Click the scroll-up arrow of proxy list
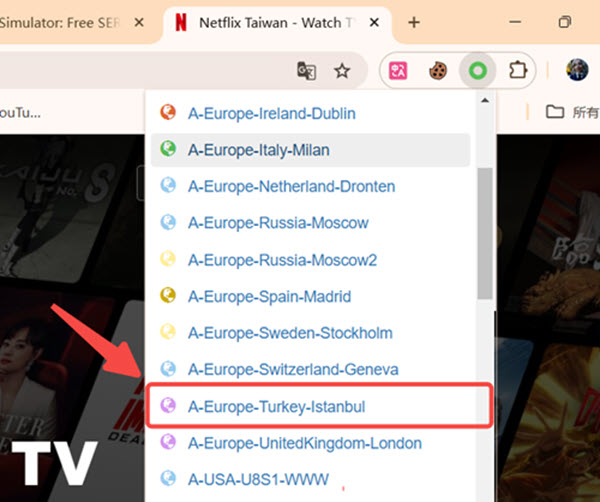 [485, 101]
